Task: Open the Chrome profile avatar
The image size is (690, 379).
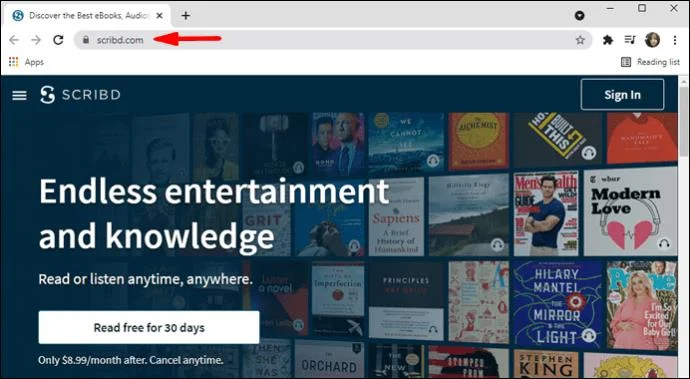Action: [652, 40]
